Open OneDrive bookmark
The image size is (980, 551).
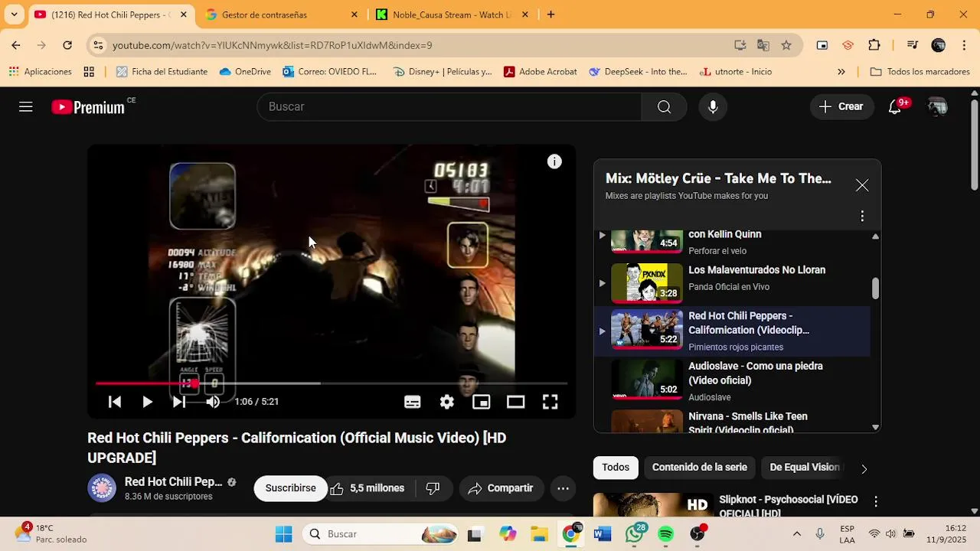pyautogui.click(x=245, y=72)
